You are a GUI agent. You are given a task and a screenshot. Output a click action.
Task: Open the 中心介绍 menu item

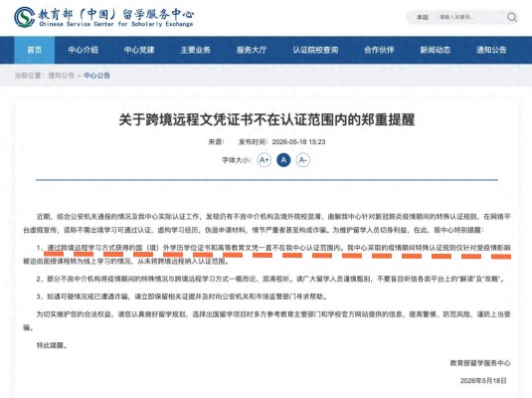pos(83,50)
